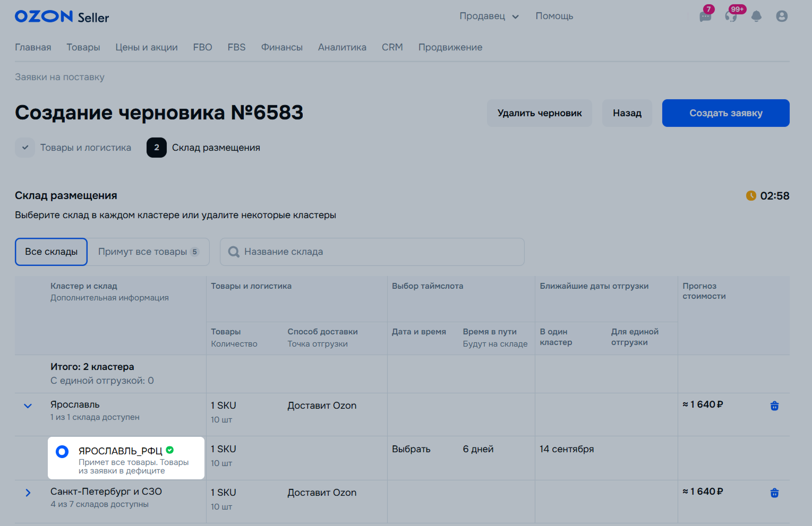Open the Товары menu item
Image resolution: width=812 pixels, height=526 pixels.
[83, 47]
